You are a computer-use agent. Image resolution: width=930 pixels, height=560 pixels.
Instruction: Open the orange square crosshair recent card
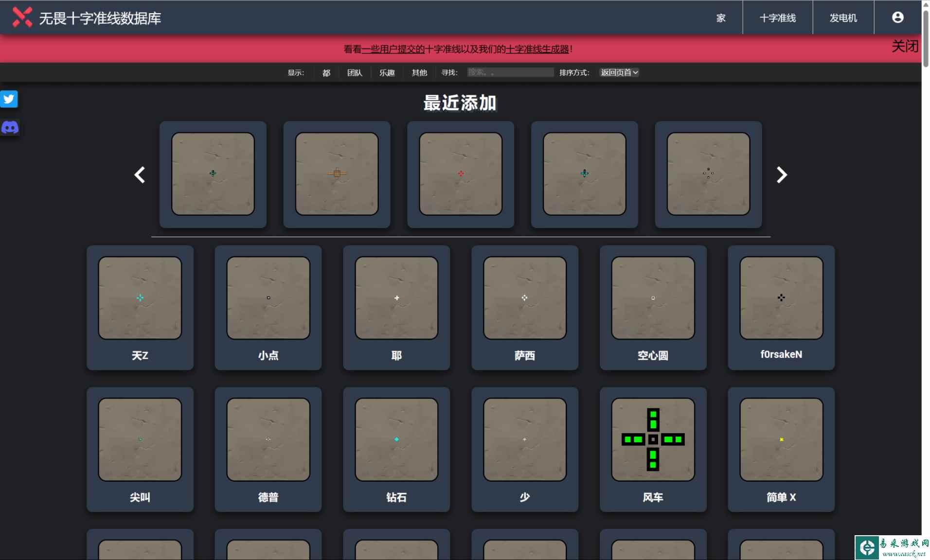(x=337, y=175)
